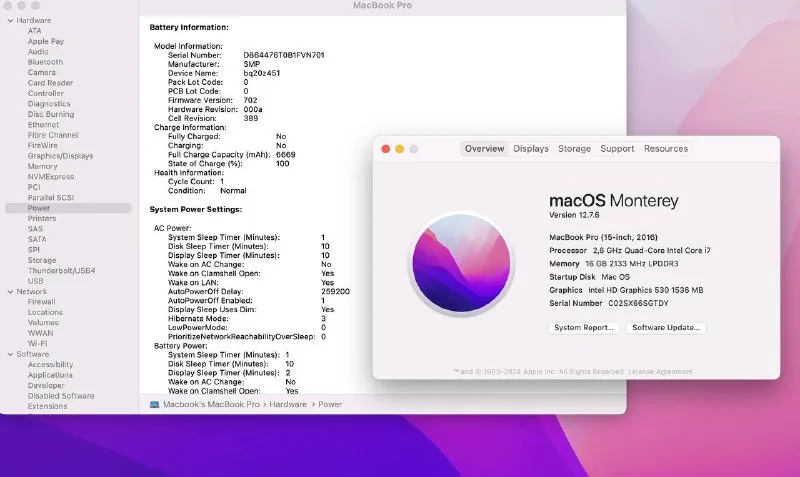Image resolution: width=800 pixels, height=477 pixels.
Task: Select Applications under Software
Action: pyautogui.click(x=50, y=375)
